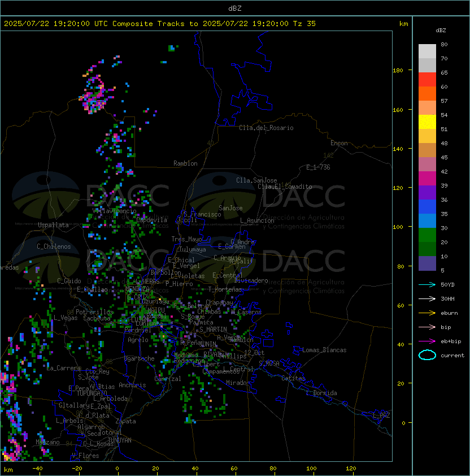
Task: Click the 'E_1-736' map label
Action: tap(318, 167)
